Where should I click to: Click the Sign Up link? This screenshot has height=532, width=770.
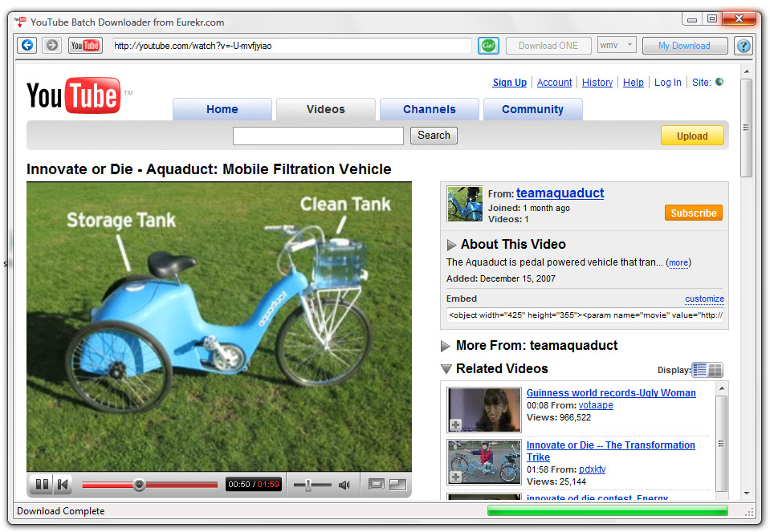click(510, 83)
